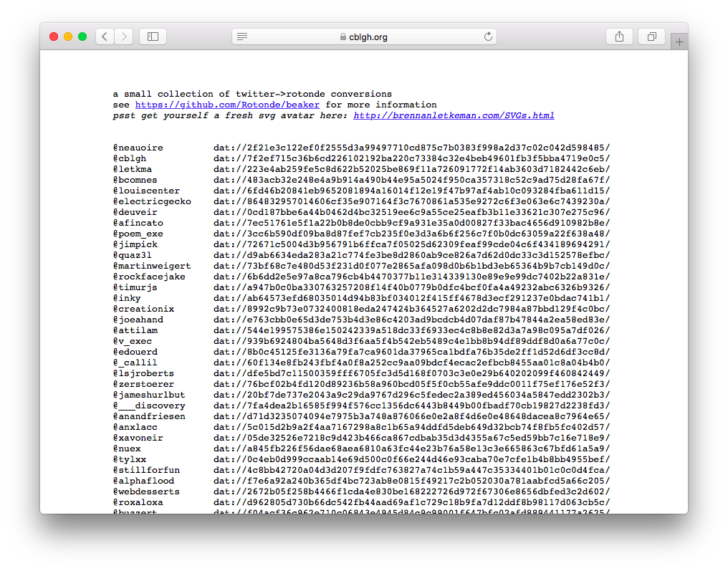Click the @electricgecko handle
Image resolution: width=728 pixels, height=571 pixels.
click(x=153, y=201)
